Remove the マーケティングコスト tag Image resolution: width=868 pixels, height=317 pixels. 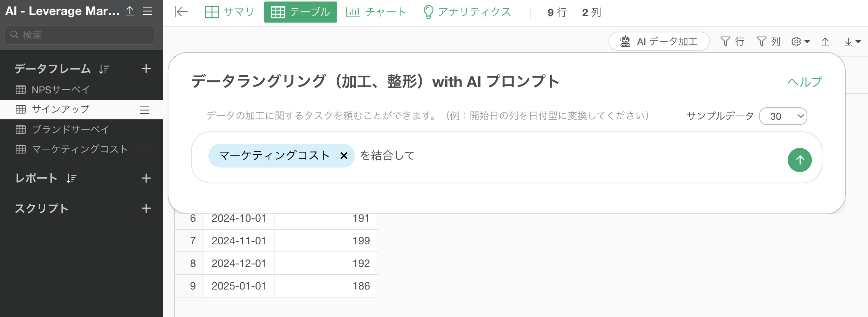(x=344, y=156)
